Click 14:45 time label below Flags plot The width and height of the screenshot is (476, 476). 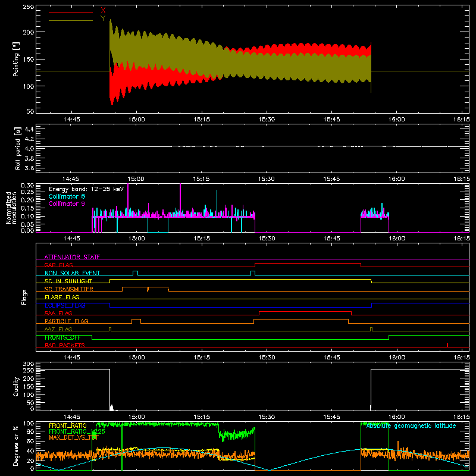pos(71,358)
